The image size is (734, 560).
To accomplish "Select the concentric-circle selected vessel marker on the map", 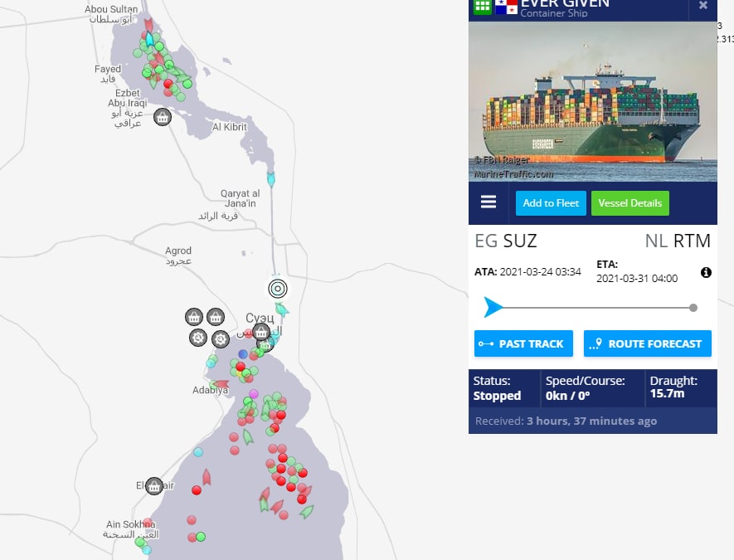I will click(278, 289).
